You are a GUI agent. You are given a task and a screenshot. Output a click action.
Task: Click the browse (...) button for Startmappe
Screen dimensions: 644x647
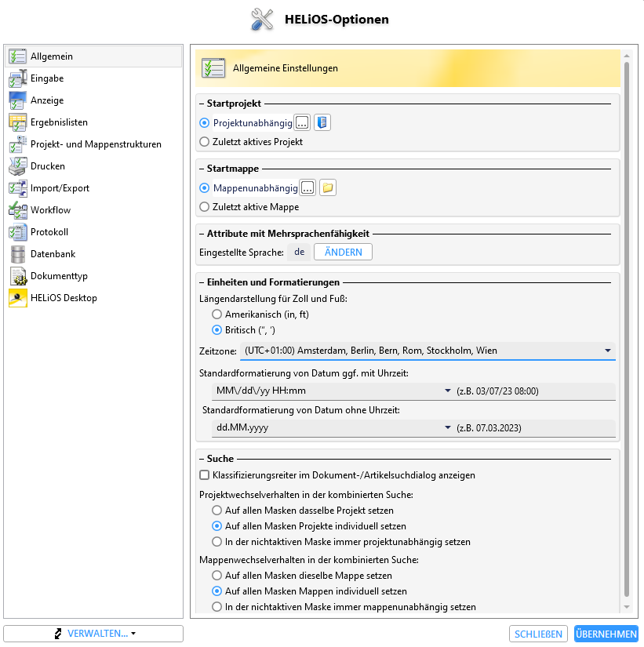point(307,187)
